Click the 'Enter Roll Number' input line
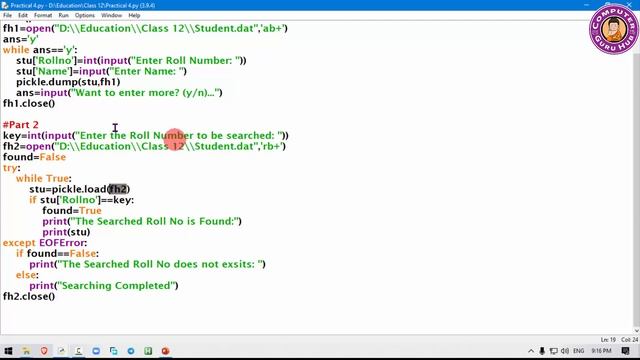Viewport: 640px width, 360px height. 131,60
